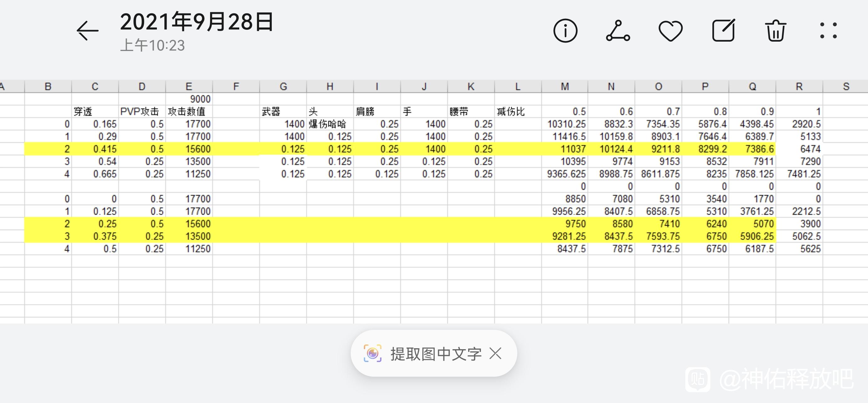
Task: Click cell with value 0.665
Action: (95, 174)
